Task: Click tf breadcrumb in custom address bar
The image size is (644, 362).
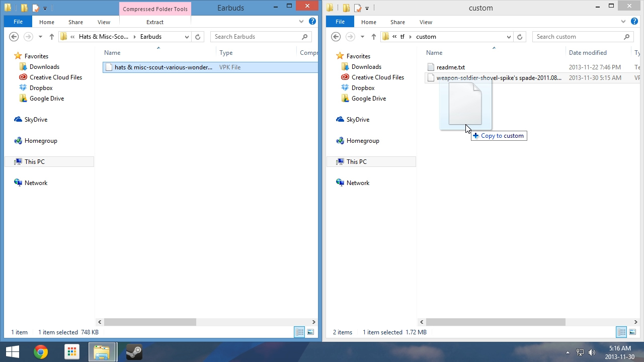Action: tap(402, 37)
